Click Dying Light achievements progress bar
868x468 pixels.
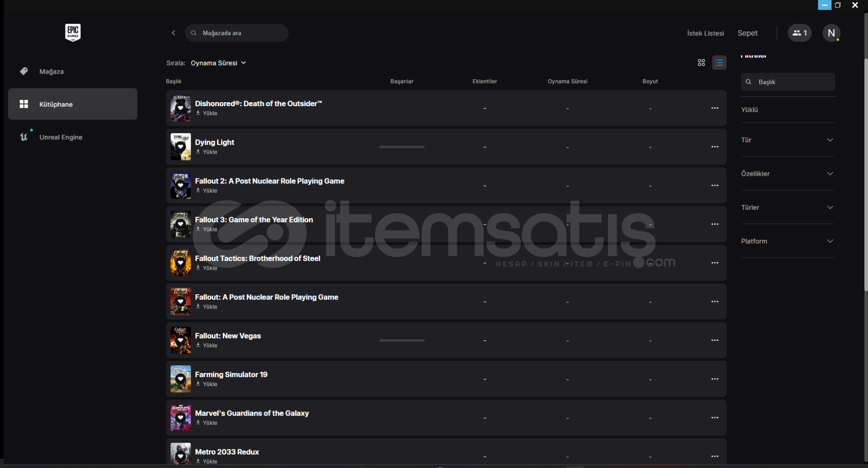coord(402,147)
